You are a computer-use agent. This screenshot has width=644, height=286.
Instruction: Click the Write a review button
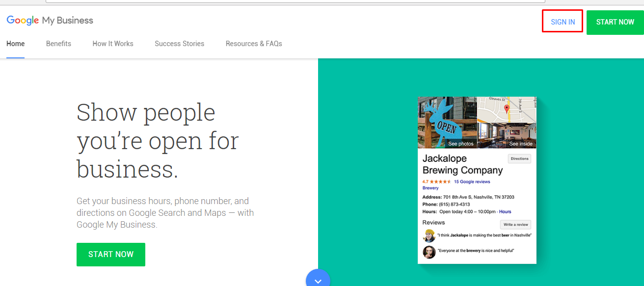pyautogui.click(x=515, y=225)
